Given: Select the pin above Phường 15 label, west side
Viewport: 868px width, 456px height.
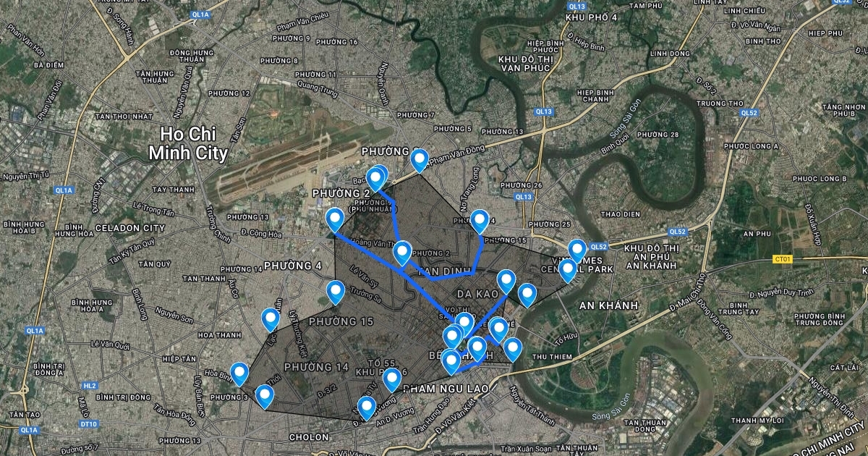Looking at the screenshot, I should (336, 292).
